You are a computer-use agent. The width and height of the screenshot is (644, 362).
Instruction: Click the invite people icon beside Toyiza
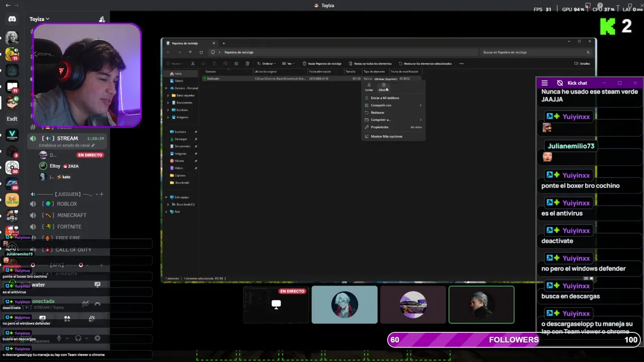point(102,19)
